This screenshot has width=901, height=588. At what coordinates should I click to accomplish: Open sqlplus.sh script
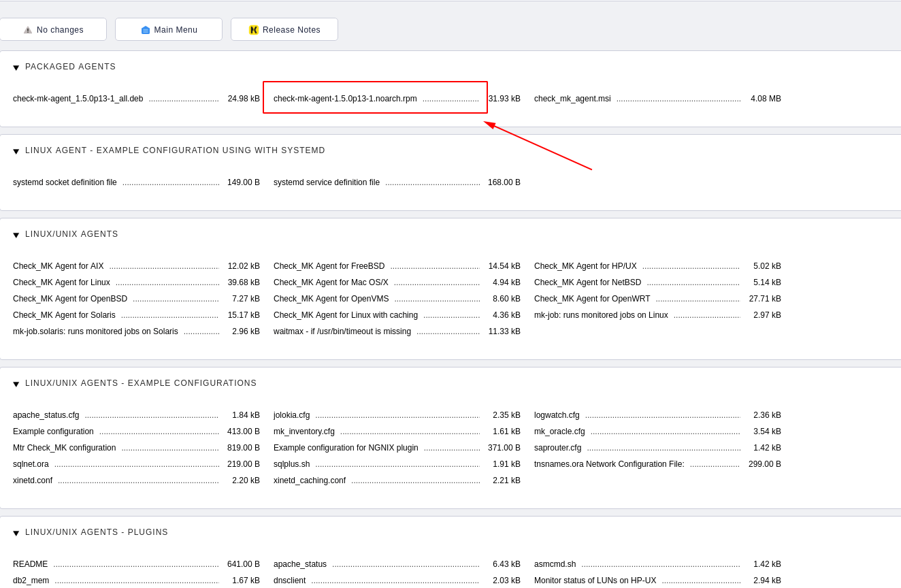[x=291, y=464]
